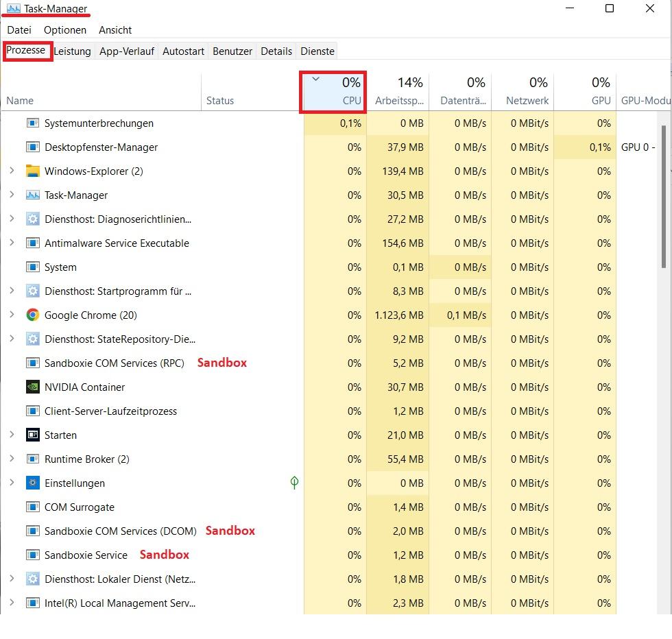Screen dimensions: 672x639
Task: Sort by the CPU column header
Action: [x=335, y=92]
